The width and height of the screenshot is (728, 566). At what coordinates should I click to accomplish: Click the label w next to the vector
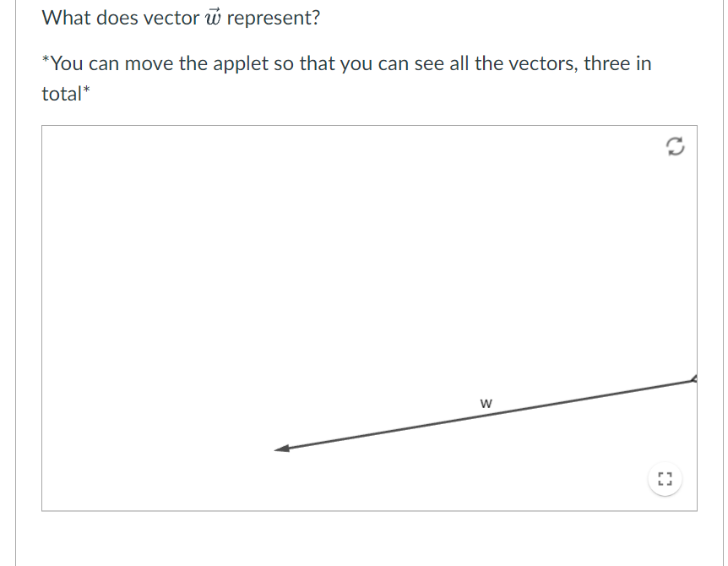(485, 404)
